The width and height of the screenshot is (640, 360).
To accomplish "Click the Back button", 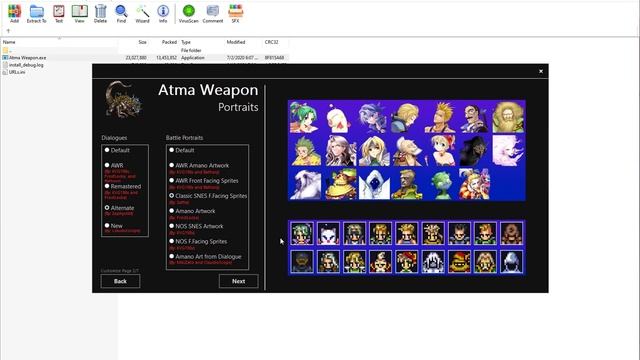I will [120, 281].
